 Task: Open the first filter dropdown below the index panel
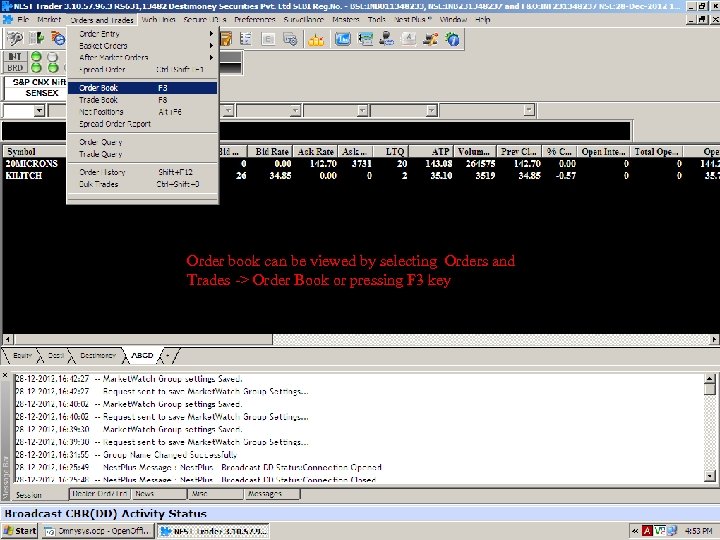39,111
